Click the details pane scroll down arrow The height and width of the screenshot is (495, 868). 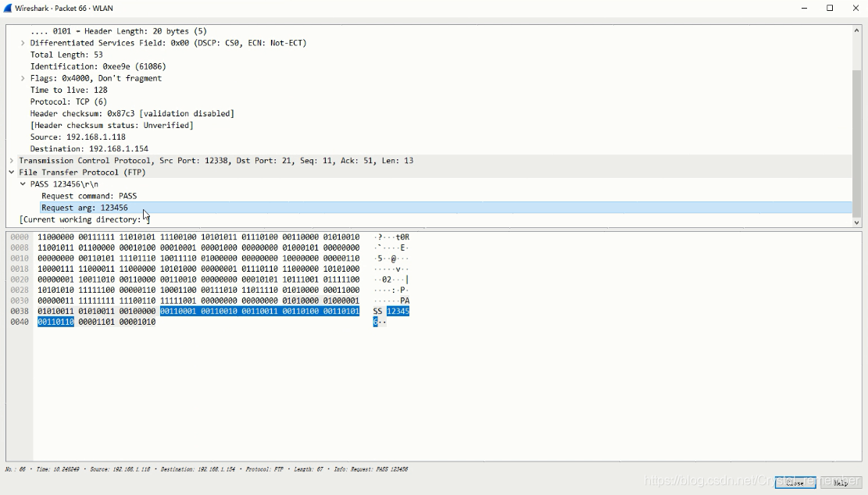[856, 223]
